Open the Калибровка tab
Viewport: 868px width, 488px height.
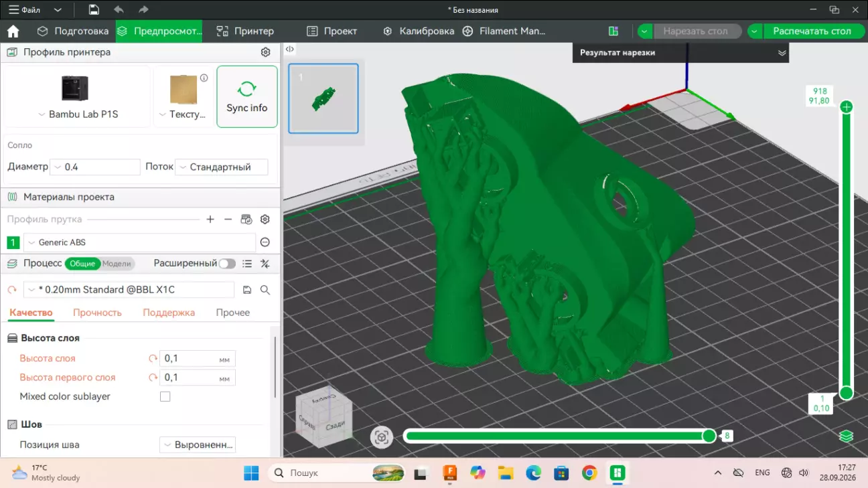[419, 31]
